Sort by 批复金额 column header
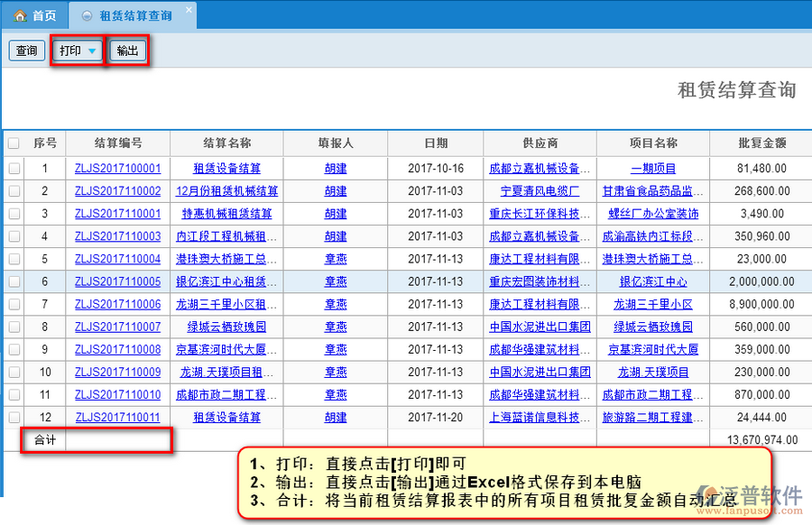 [x=761, y=143]
